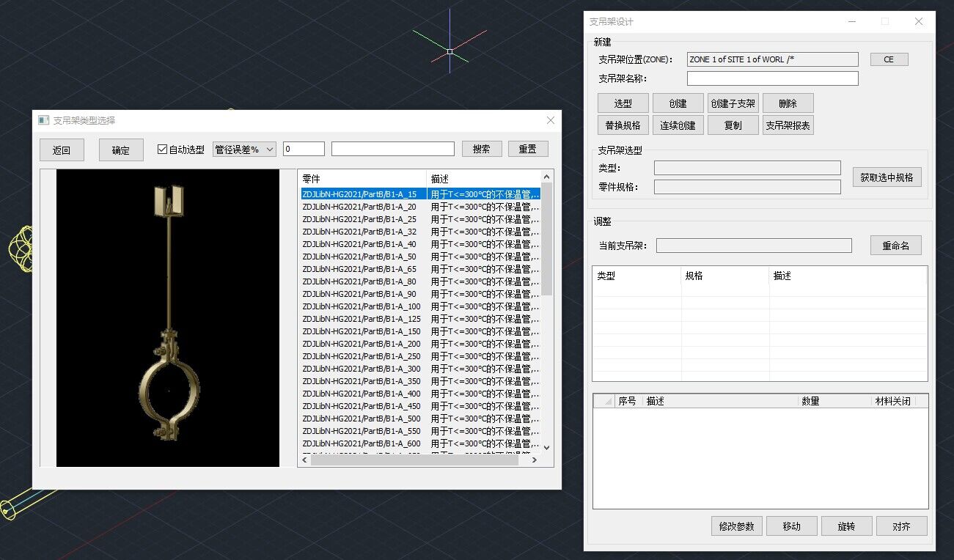Open the 管径误差% dropdown
The height and width of the screenshot is (560, 954).
[244, 149]
